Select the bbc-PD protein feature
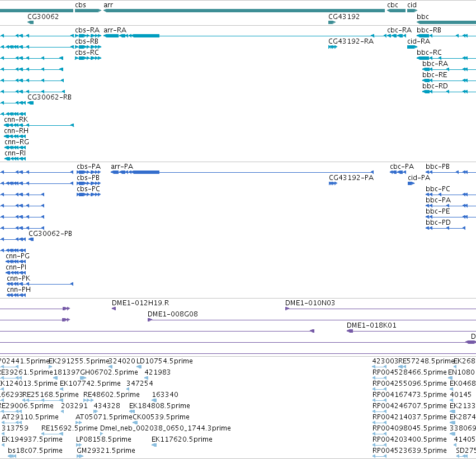This screenshot has width=476, height=459. pyautogui.click(x=445, y=228)
